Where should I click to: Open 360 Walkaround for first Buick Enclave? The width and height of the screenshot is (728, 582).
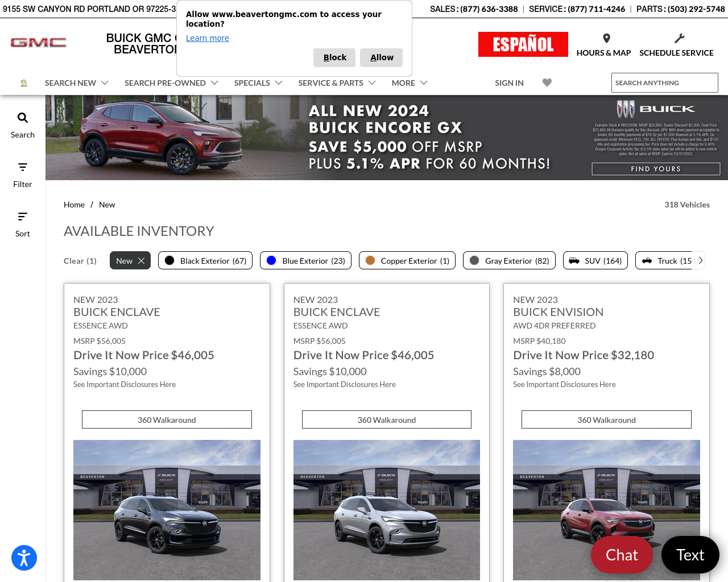pos(167,419)
